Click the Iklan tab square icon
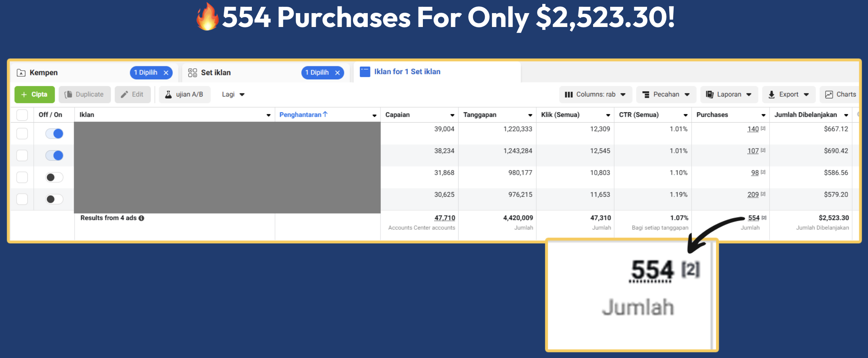Viewport: 868px width, 358px height. click(x=365, y=72)
